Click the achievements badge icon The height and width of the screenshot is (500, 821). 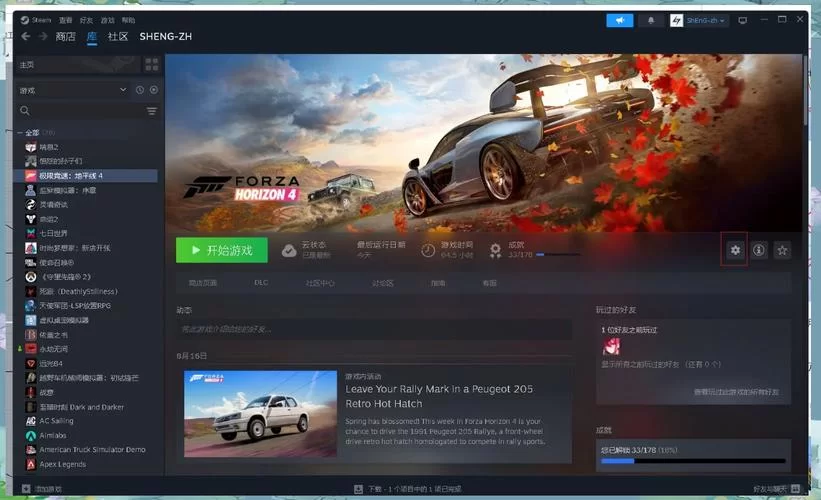(x=495, y=251)
